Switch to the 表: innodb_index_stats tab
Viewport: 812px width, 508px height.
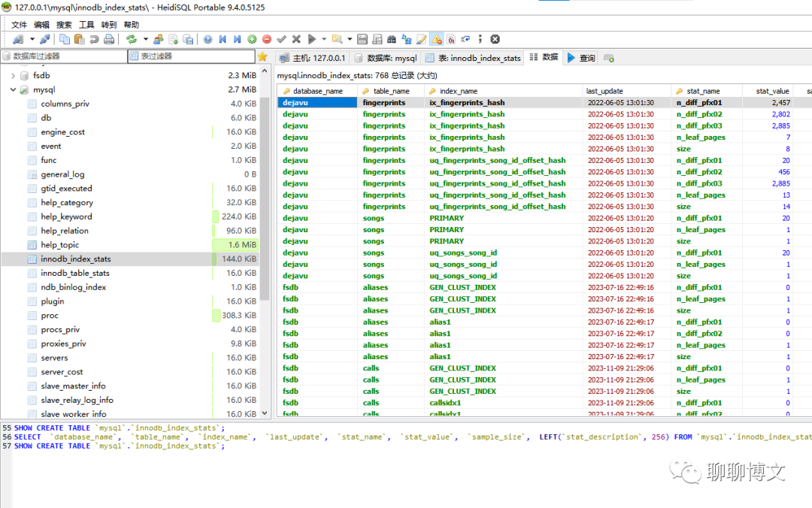click(473, 58)
